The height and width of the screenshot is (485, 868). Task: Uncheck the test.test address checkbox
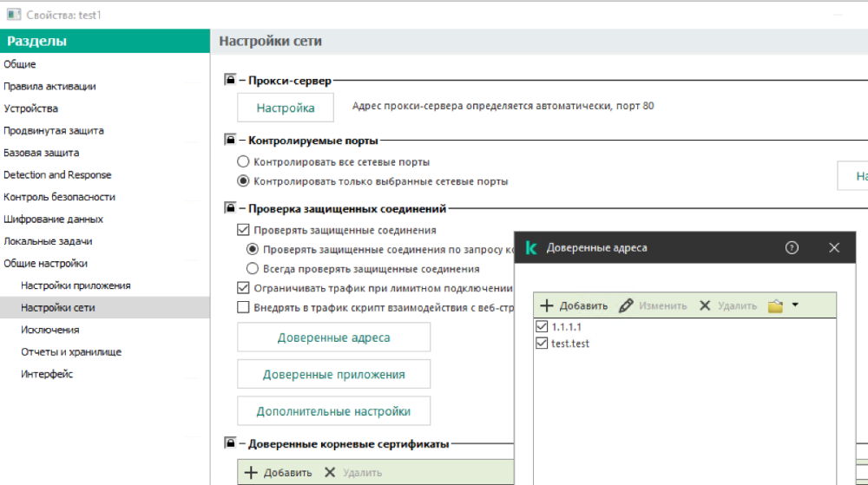[x=542, y=344]
